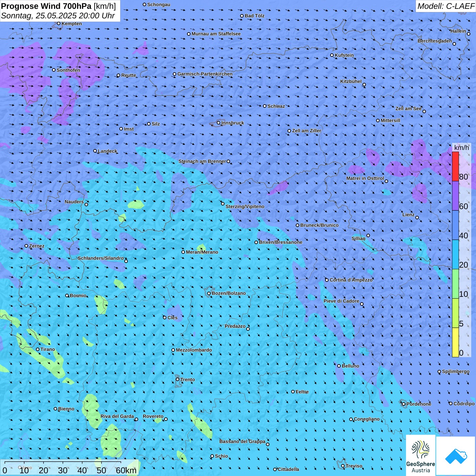This screenshot has width=476, height=476.
Task: Click the 'Schongau' label
Action: [x=159, y=4]
